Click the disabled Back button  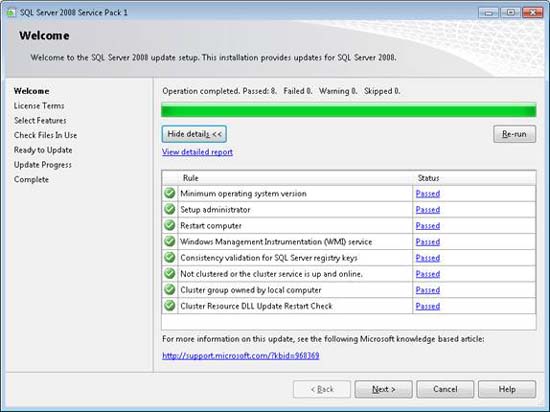click(x=322, y=389)
